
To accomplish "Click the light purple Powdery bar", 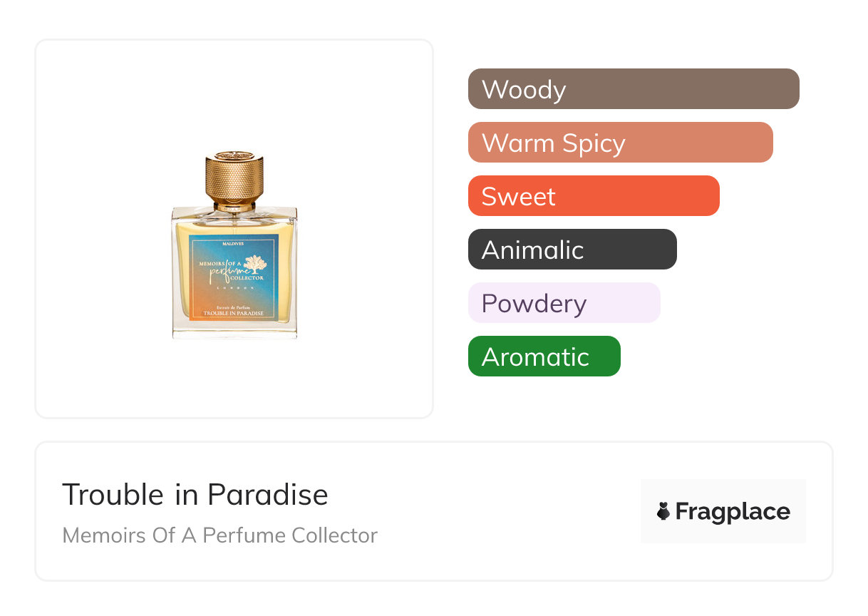I will click(x=564, y=303).
